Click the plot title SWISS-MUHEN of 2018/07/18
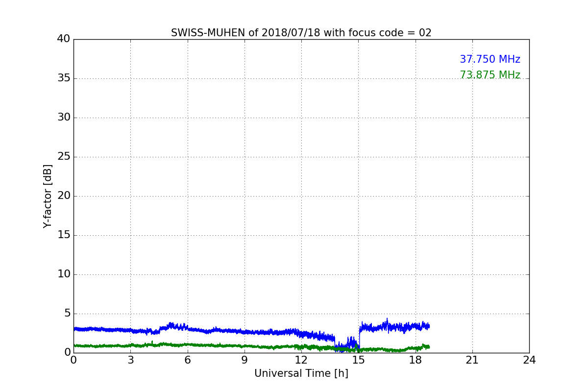This screenshot has height=392, width=588. pos(301,33)
